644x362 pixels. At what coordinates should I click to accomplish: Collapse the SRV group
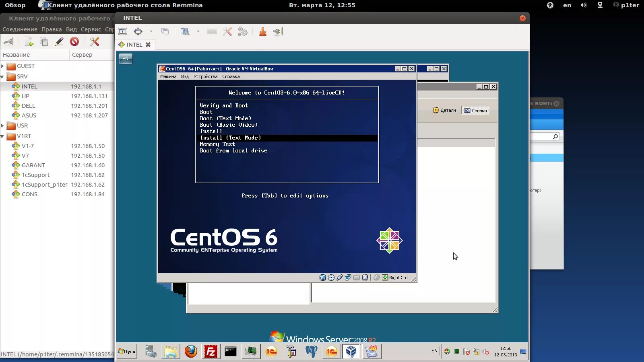(x=2, y=76)
